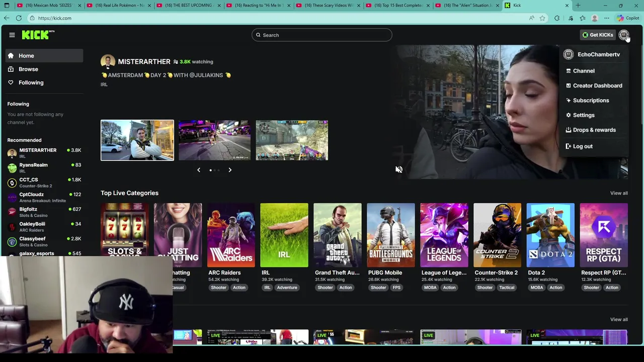Bookmark page with star icon
This screenshot has width=644, height=362.
[x=542, y=18]
